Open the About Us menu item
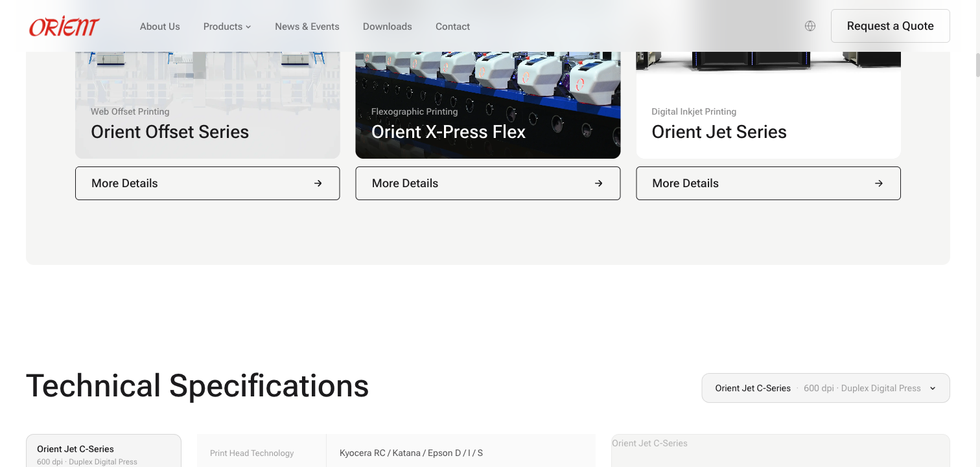This screenshot has height=467, width=980. click(x=159, y=27)
